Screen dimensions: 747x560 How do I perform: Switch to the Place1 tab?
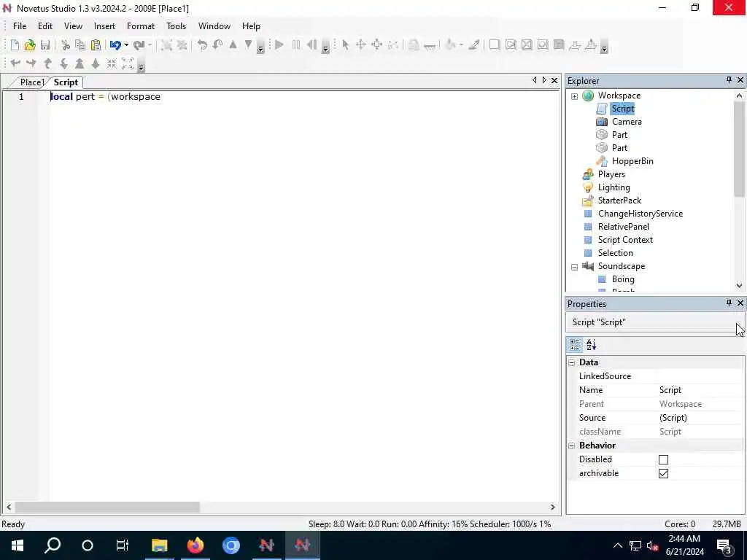click(x=31, y=82)
